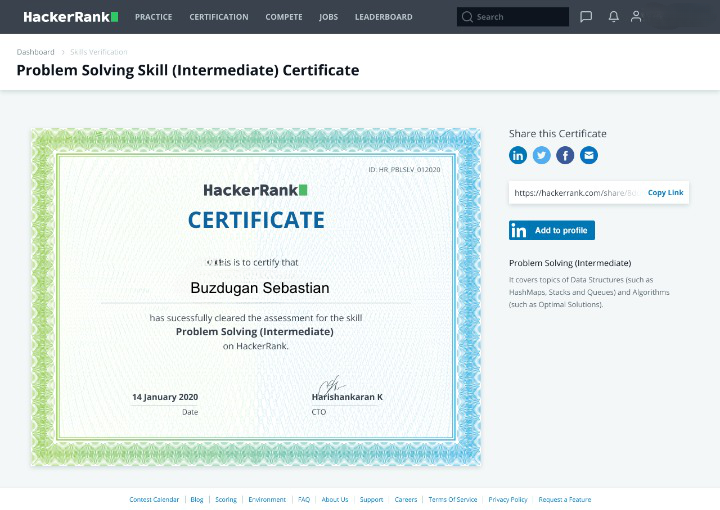Open the Contest Calendar footer link
720x510 pixels.
pyautogui.click(x=154, y=499)
